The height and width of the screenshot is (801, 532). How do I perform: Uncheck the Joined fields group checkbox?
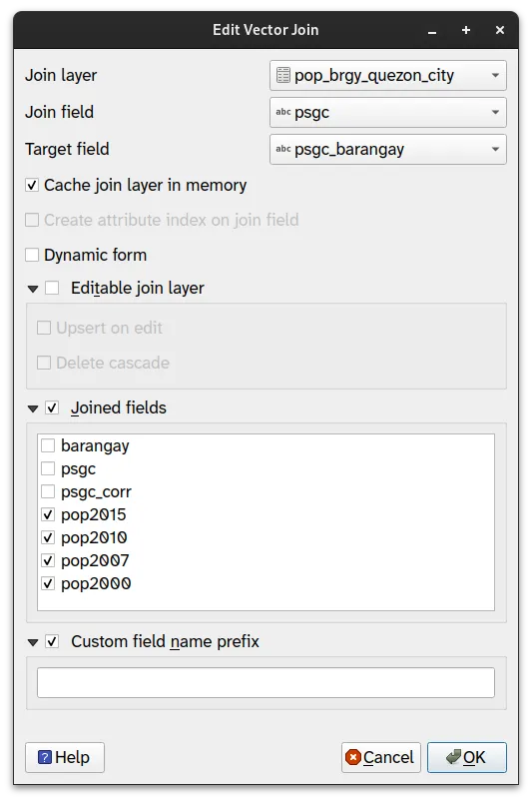pyautogui.click(x=52, y=407)
